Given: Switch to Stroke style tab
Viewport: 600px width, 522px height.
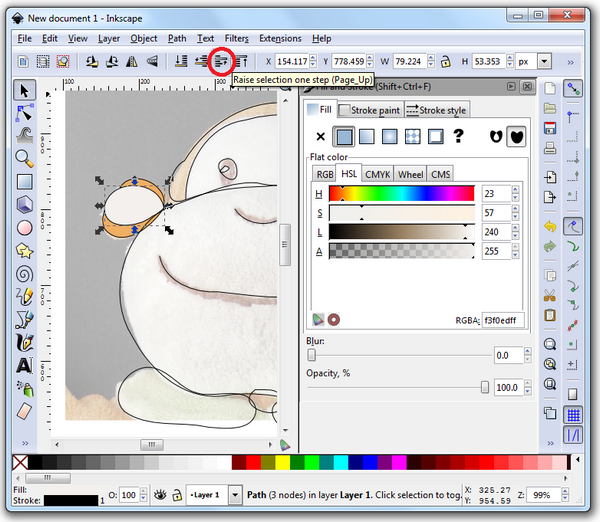Looking at the screenshot, I should point(437,110).
